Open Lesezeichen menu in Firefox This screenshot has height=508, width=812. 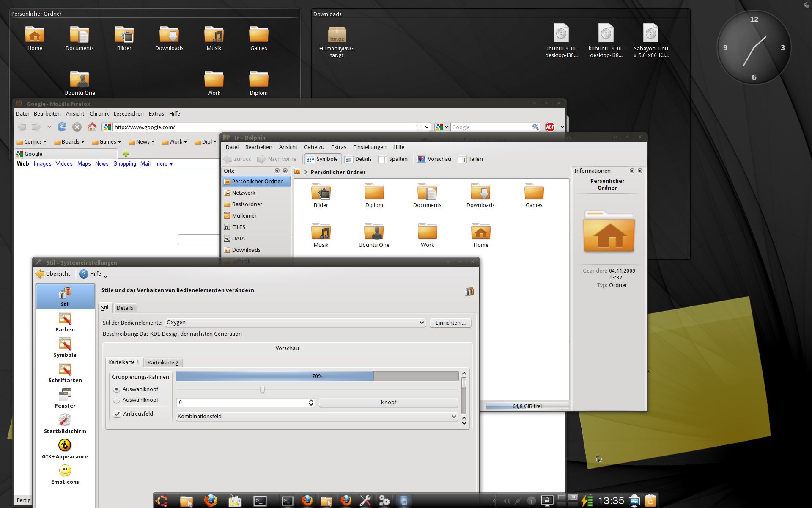[x=129, y=113]
